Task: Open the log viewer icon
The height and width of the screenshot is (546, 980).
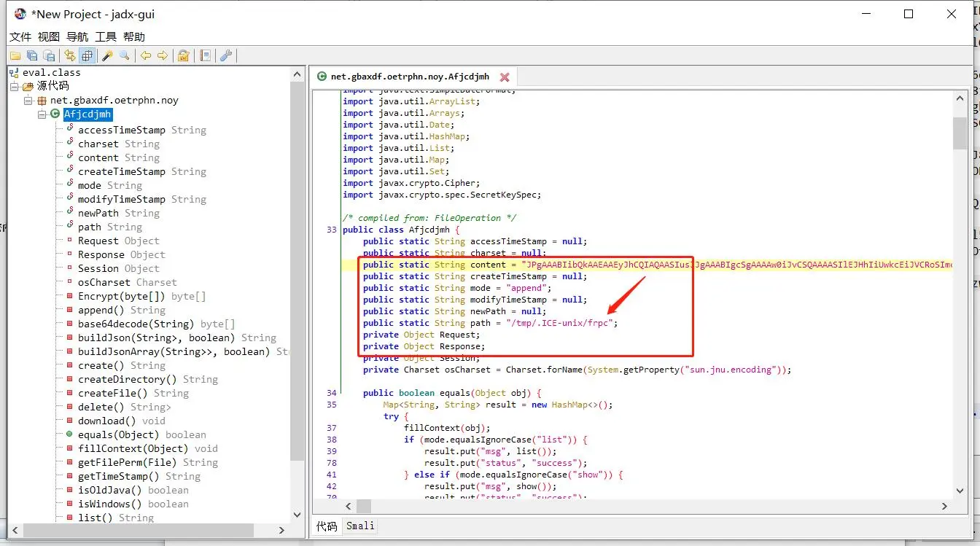Action: point(205,55)
